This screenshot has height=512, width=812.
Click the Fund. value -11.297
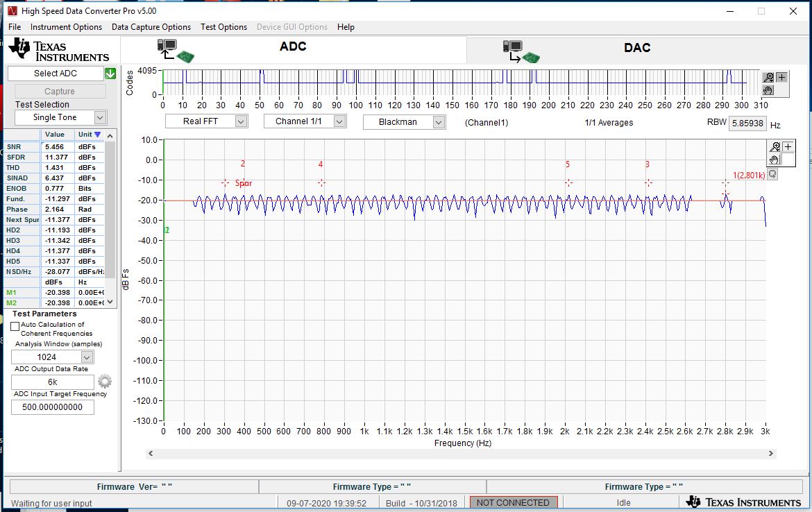tap(57, 199)
